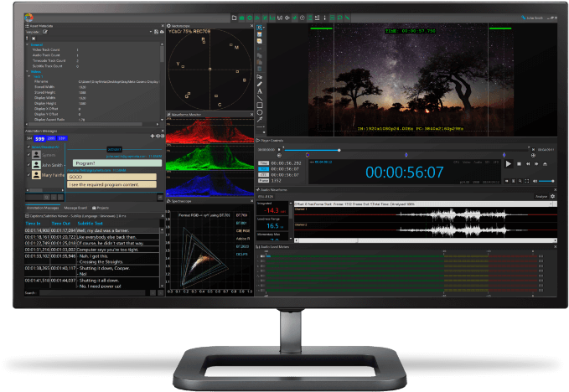Click the play button in player controls

point(509,164)
